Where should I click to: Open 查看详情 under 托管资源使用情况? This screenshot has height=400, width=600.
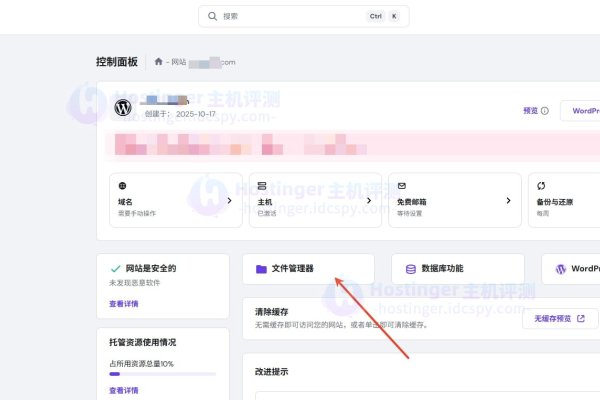tap(124, 390)
